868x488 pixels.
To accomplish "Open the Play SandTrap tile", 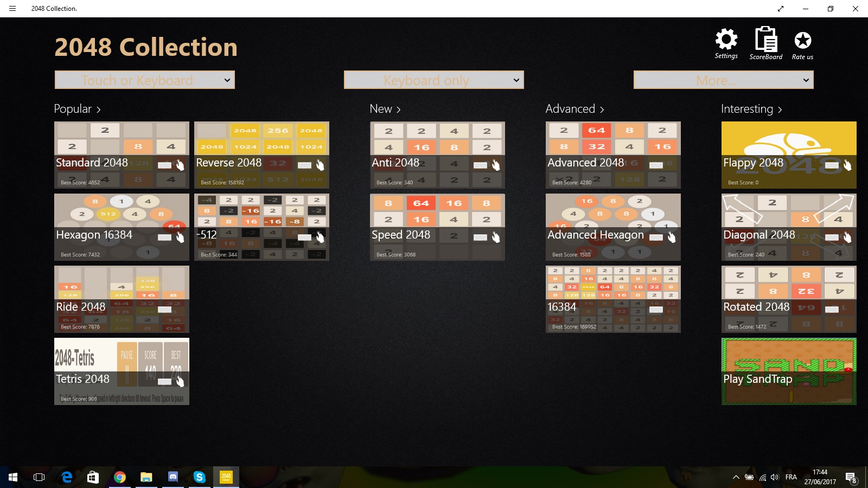I will pos(789,371).
